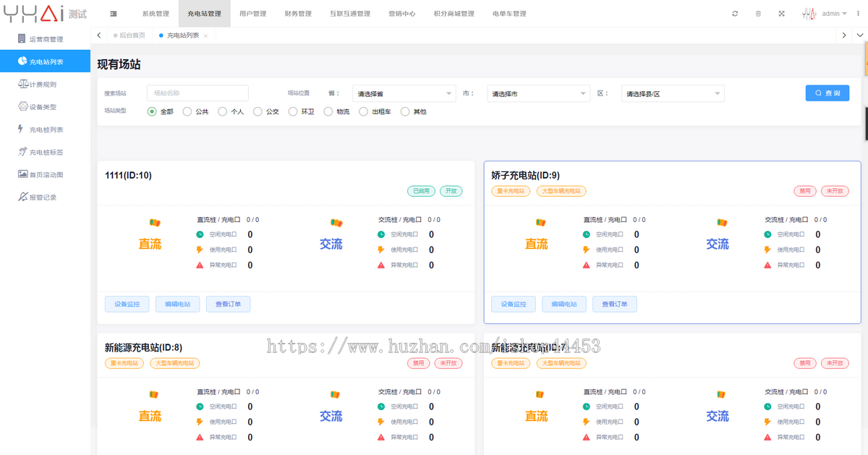Screen dimensions: 868x455
Task: Click 查看订单 in the 娇子充电站 card
Action: coord(615,305)
